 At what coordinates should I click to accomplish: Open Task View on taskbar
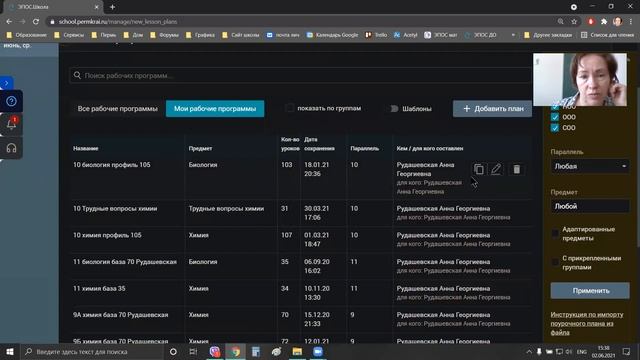point(193,351)
